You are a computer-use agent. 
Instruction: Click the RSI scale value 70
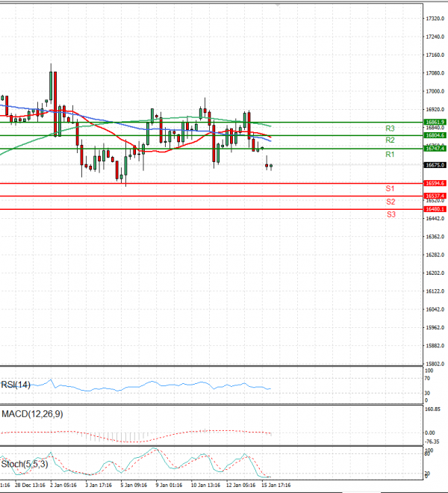tap(427, 378)
